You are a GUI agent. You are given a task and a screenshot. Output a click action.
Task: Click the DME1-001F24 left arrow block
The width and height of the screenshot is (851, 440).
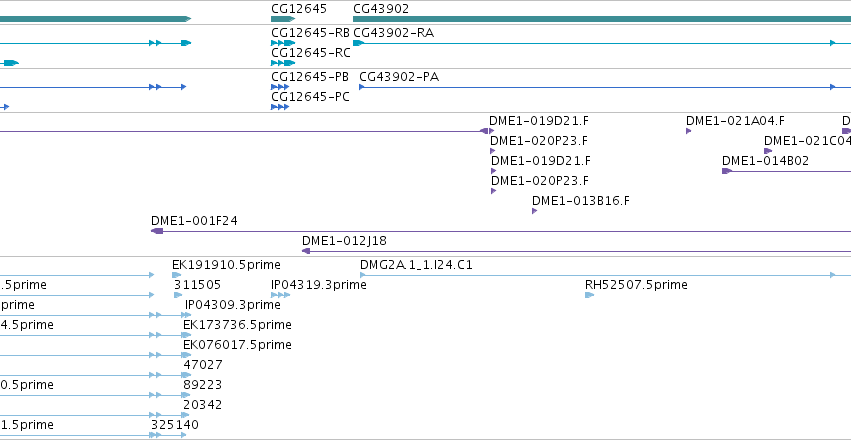point(157,231)
